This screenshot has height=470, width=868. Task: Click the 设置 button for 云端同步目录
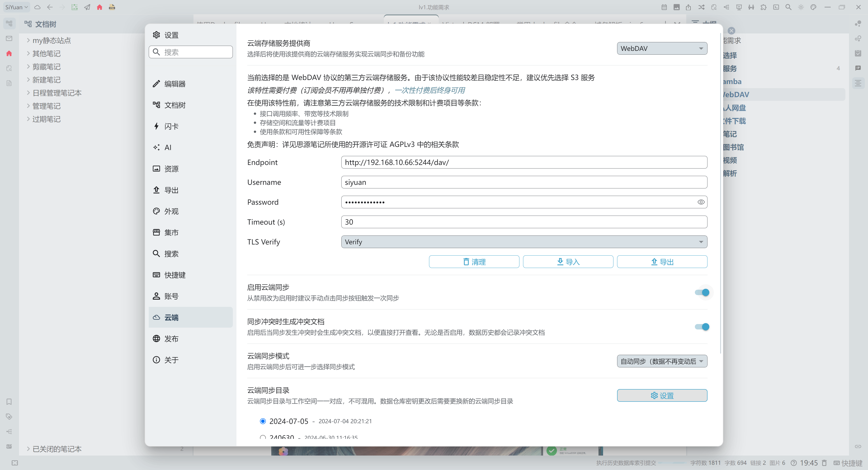[x=662, y=395]
